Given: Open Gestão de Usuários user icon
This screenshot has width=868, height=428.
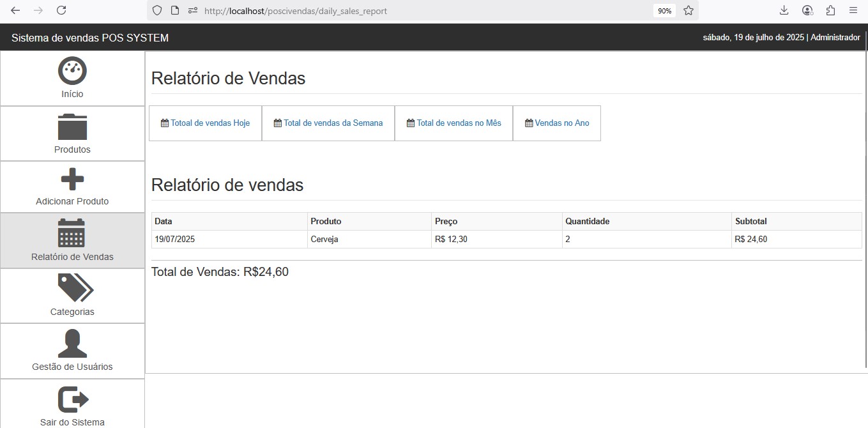Looking at the screenshot, I should 72,342.
